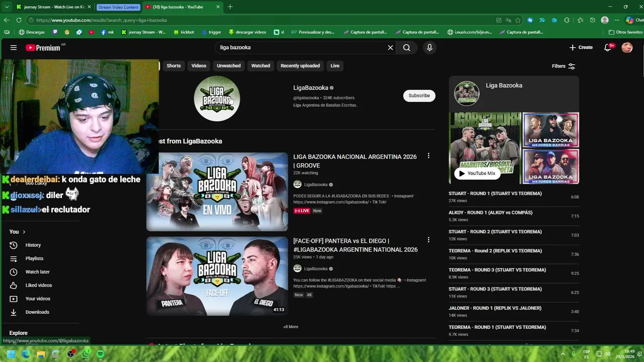The image size is (644, 362).
Task: Open the account avatar menu
Action: (x=627, y=47)
